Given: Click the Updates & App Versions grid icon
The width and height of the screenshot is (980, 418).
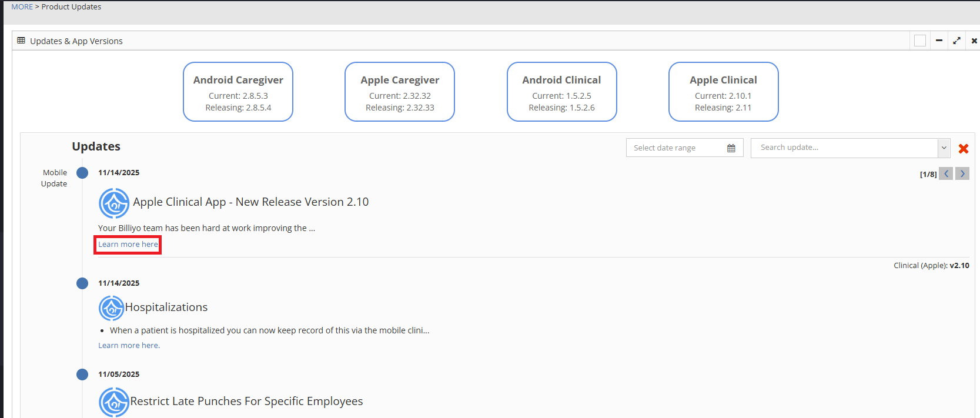Looking at the screenshot, I should pos(21,41).
